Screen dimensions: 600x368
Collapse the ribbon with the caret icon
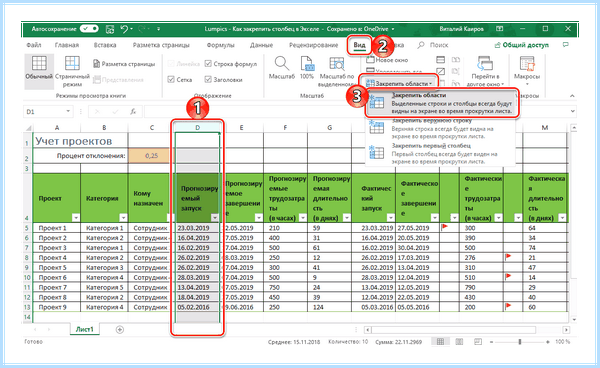(572, 96)
